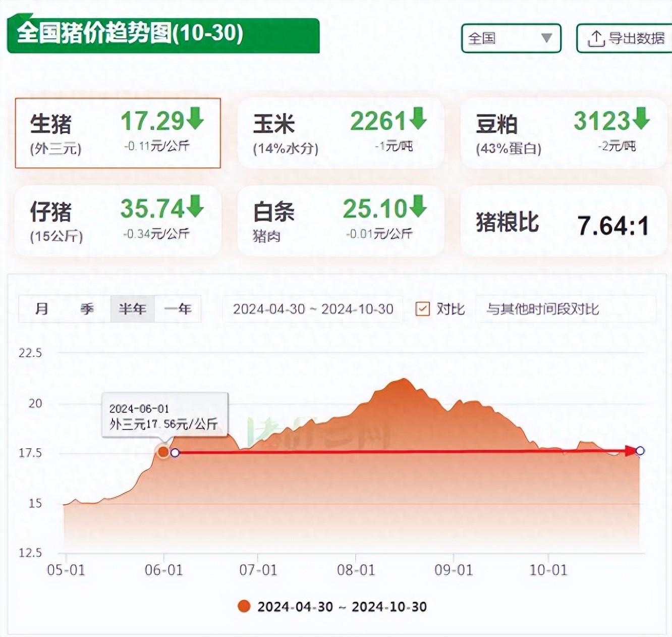Select the 猪粮比 card
The image size is (672, 637).
pos(564,221)
